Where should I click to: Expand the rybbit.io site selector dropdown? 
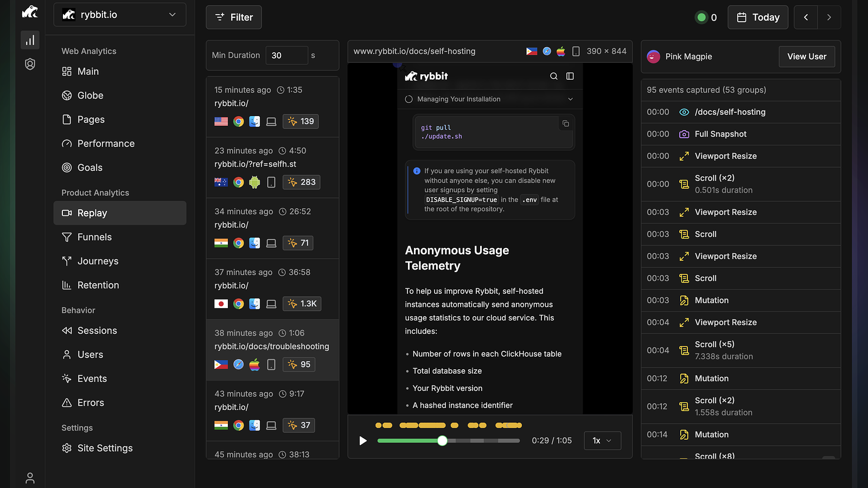point(120,15)
